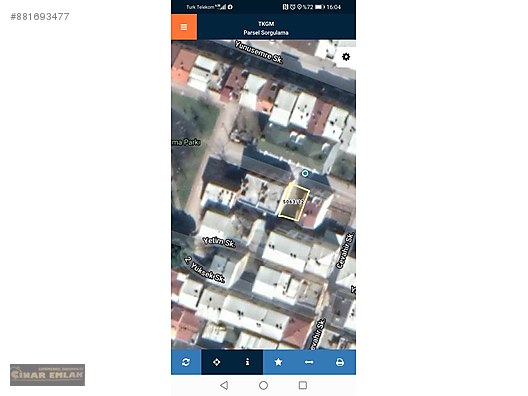Screen dimensions: 528x396
Task: Tap the blue location marker dot
Action: [305, 173]
